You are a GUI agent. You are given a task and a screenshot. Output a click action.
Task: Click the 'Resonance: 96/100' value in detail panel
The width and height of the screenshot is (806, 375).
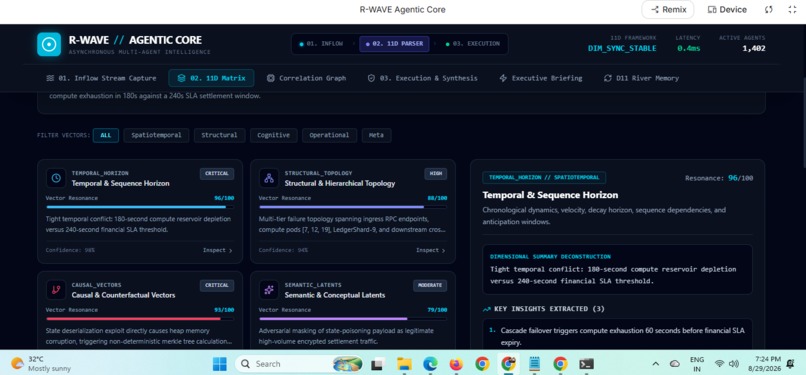coord(719,178)
